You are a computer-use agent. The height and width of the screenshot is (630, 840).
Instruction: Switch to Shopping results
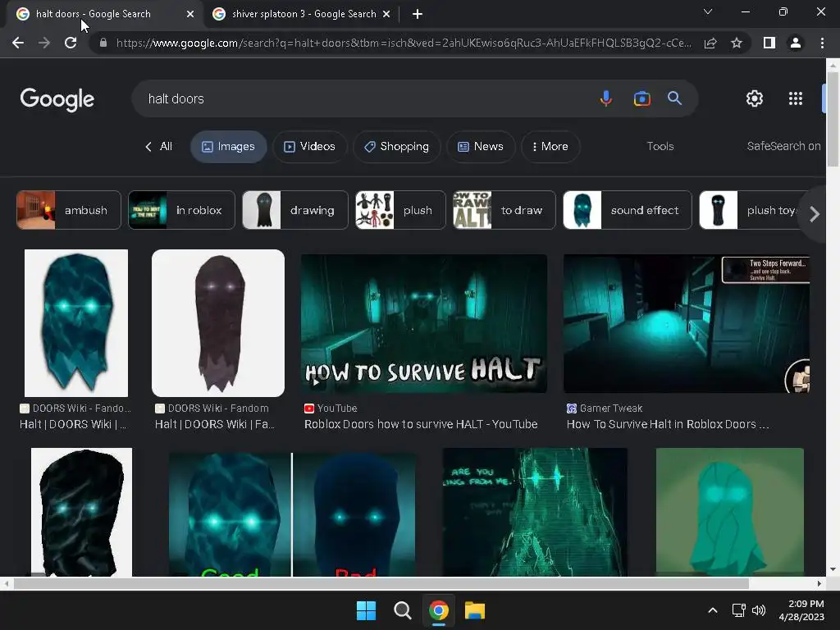pos(396,146)
